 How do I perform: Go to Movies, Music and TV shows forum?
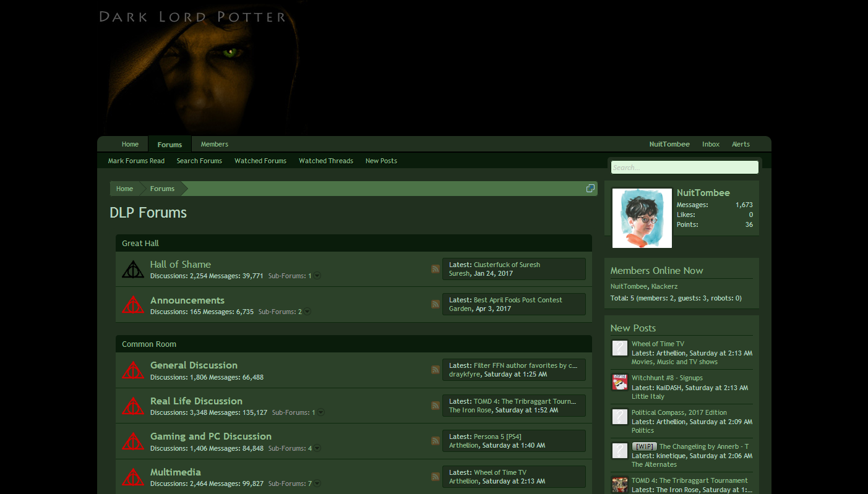coord(674,362)
